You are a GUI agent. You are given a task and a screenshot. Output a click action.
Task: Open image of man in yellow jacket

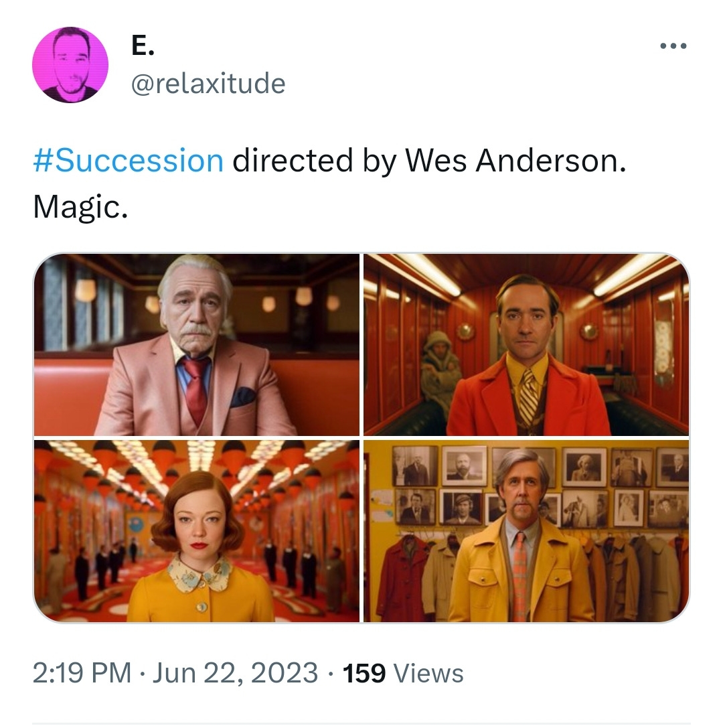[x=526, y=531]
